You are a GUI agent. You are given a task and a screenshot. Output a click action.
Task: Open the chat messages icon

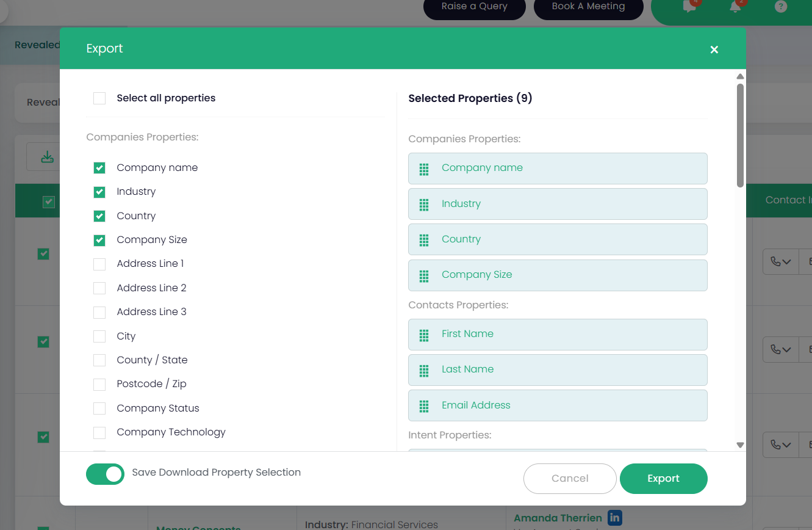pos(689,7)
